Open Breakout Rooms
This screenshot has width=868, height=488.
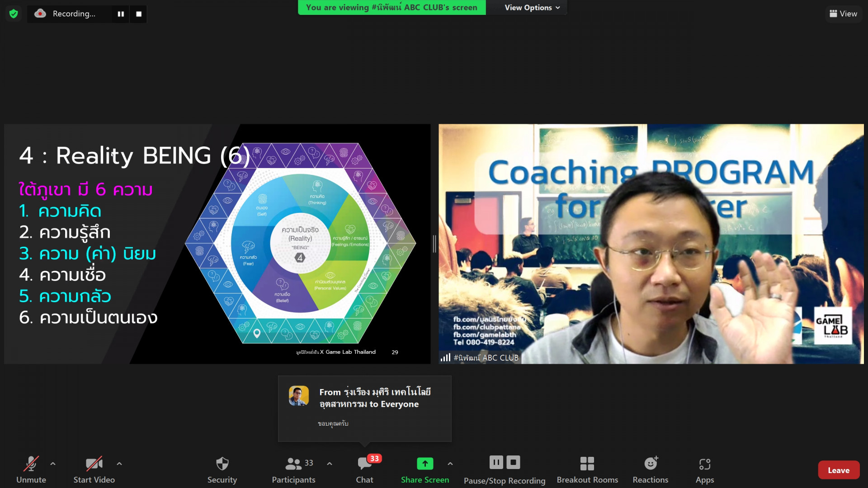587,470
